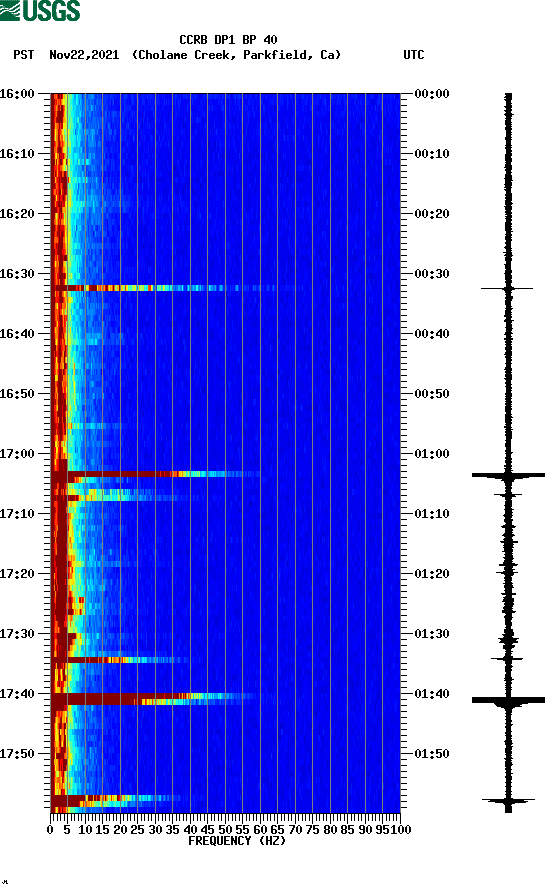Click the '16:50' PST time label

(x=18, y=394)
